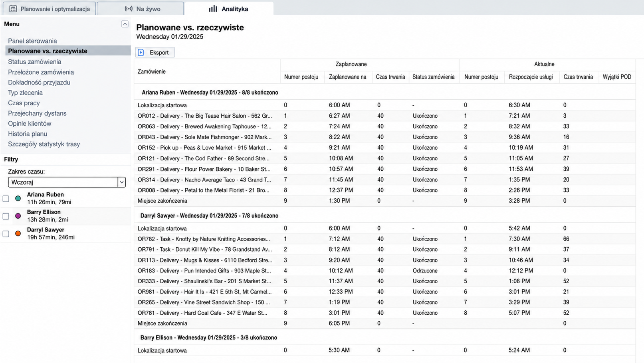
Task: Tick the Darryl Sawyer checkbox
Action: click(6, 234)
